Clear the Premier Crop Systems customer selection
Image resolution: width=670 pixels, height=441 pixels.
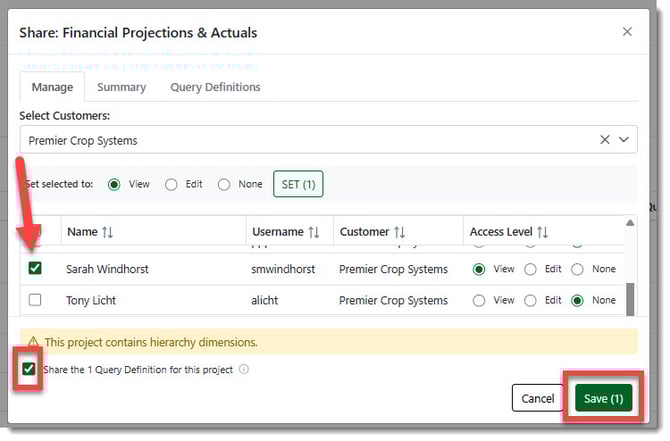pyautogui.click(x=604, y=140)
